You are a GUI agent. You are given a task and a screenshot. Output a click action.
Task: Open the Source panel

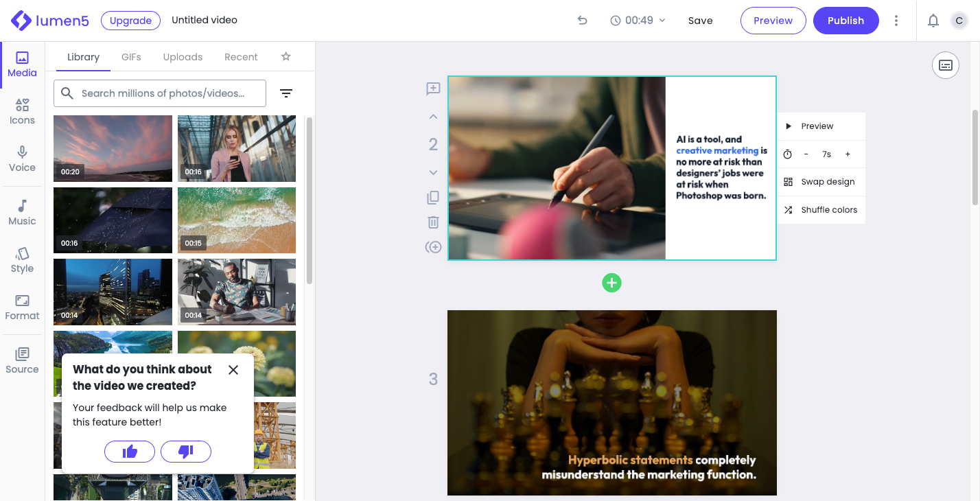click(x=22, y=361)
